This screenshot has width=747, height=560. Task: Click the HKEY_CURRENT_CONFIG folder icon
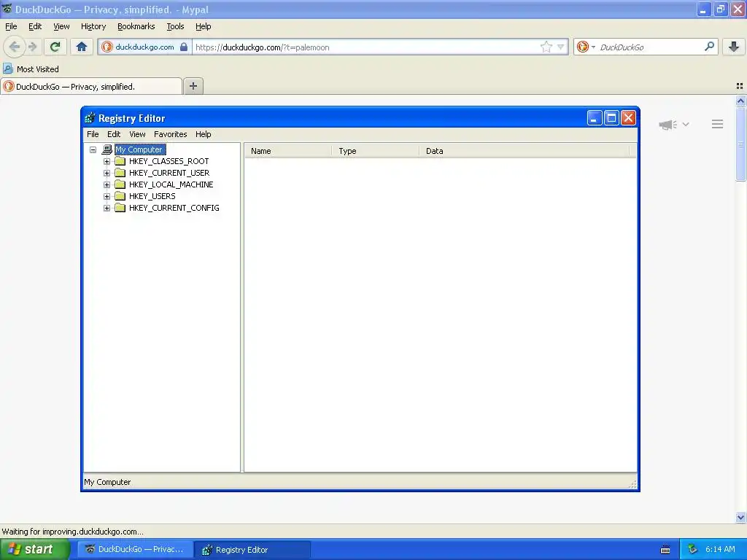(120, 208)
